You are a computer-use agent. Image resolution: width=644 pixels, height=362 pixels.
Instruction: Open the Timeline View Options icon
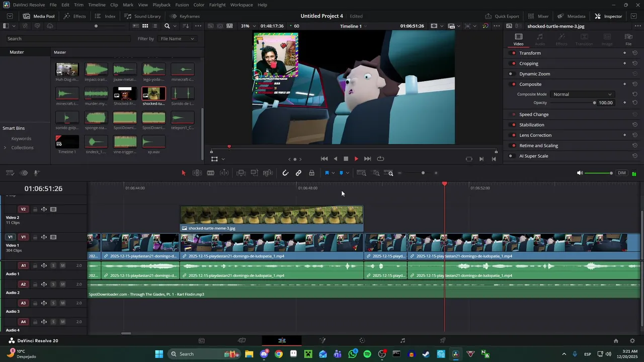click(10, 173)
